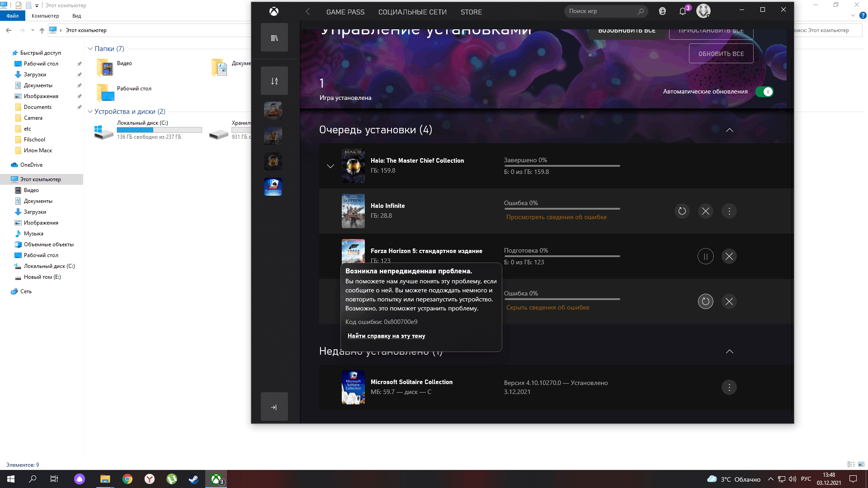
Task: Open Explorer recent locations dropdown arrow
Action: (33, 30)
